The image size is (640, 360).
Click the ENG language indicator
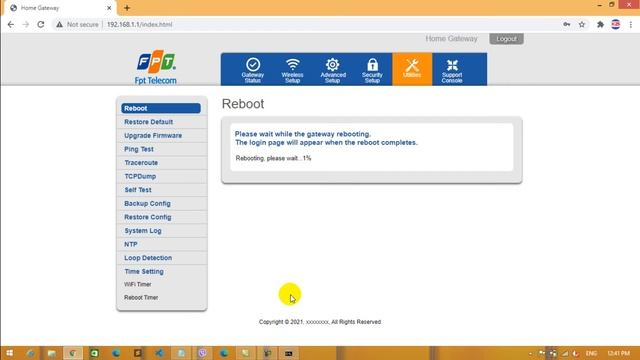click(x=591, y=353)
